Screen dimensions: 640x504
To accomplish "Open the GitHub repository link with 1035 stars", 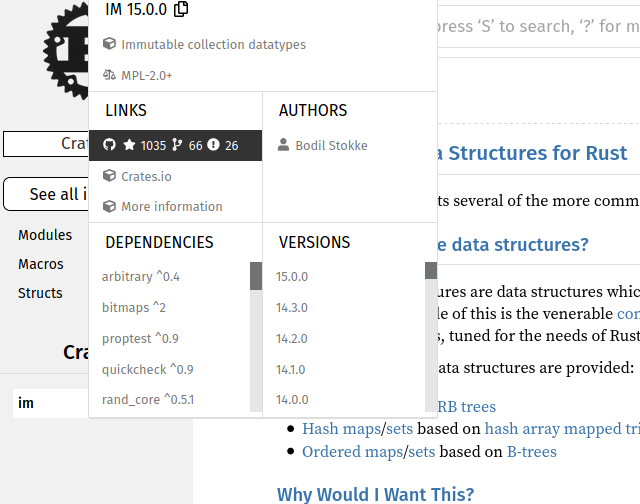I will [176, 145].
